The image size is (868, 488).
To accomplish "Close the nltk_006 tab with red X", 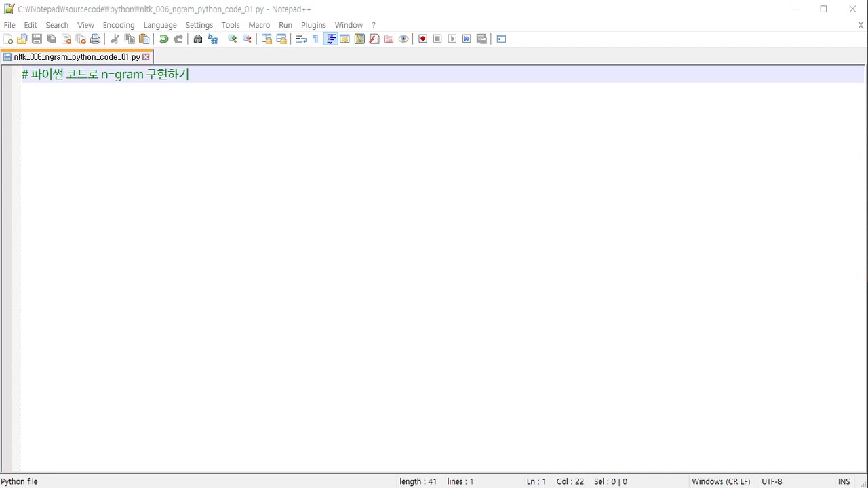I will pyautogui.click(x=146, y=57).
